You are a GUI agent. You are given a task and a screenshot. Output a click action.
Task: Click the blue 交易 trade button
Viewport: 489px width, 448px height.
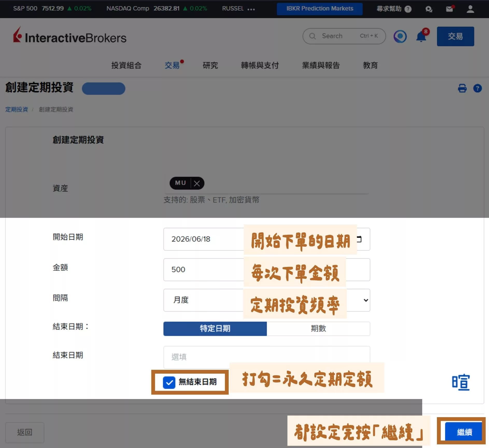click(x=455, y=36)
